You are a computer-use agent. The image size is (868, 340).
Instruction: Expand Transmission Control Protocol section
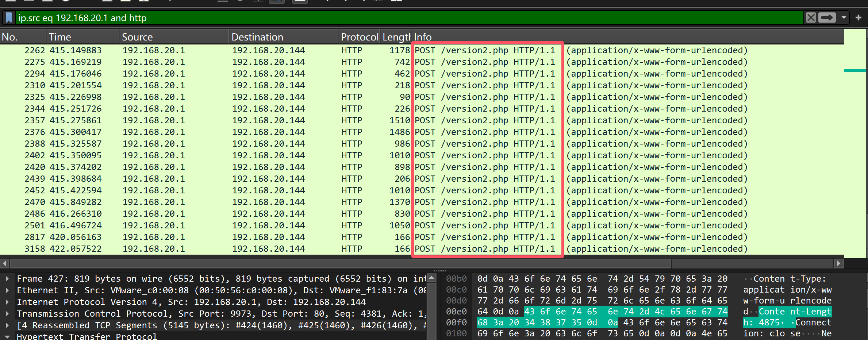pyautogui.click(x=7, y=314)
